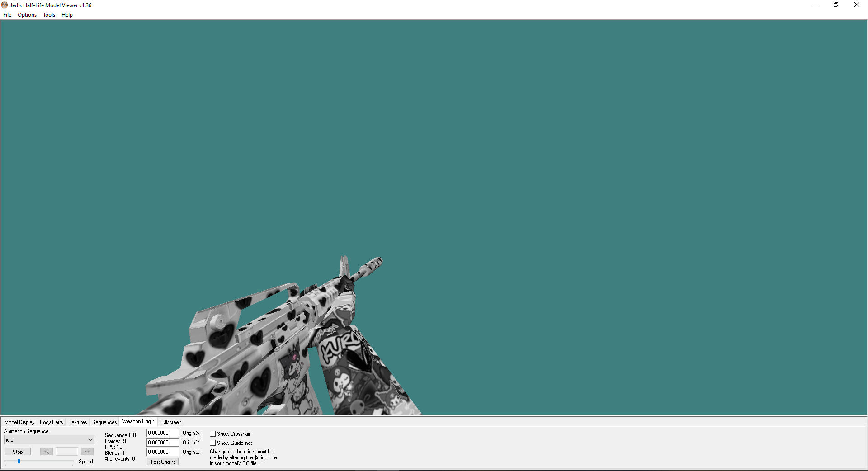
Task: Open the File menu
Action: 7,15
